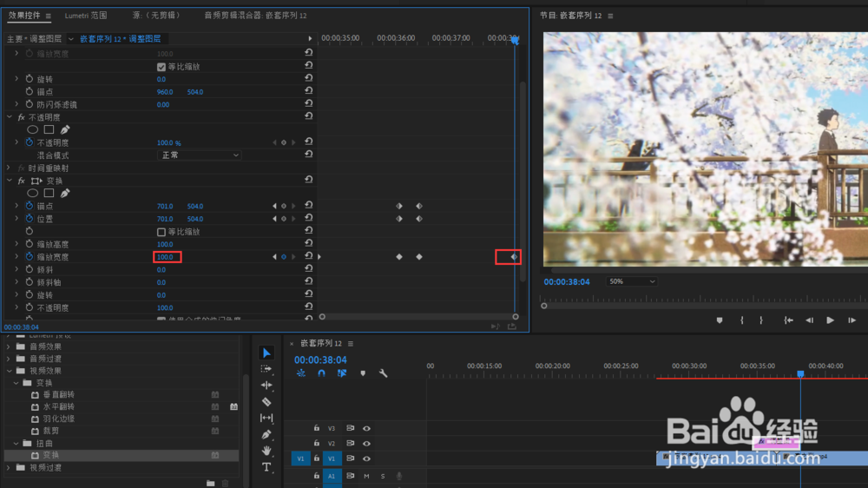Pick free draw bezier under 不透明度
868x488 pixels.
65,129
